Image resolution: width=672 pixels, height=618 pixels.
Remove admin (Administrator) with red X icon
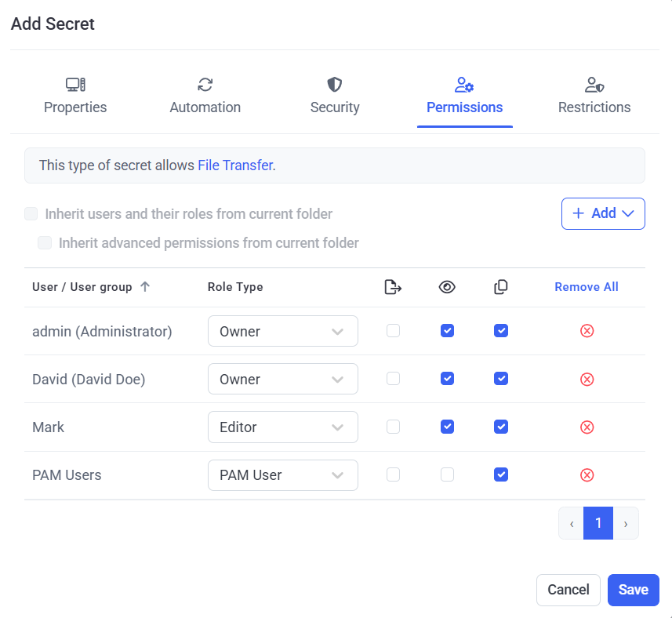[587, 331]
